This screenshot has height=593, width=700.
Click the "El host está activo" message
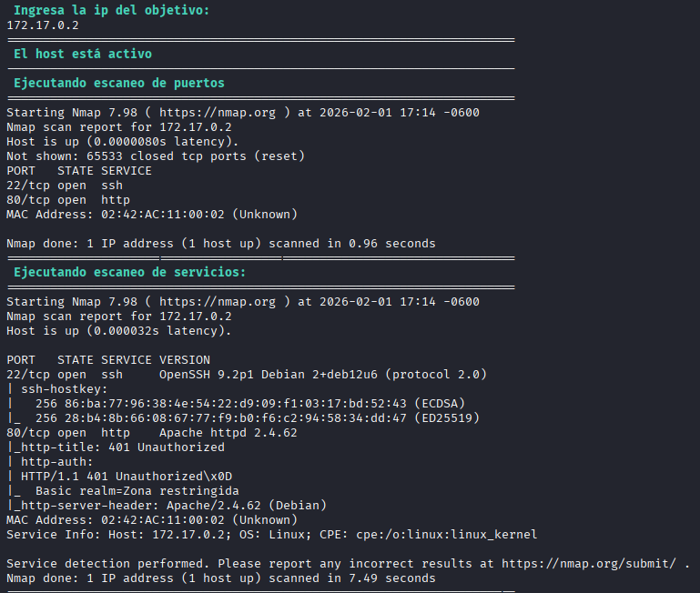83,54
